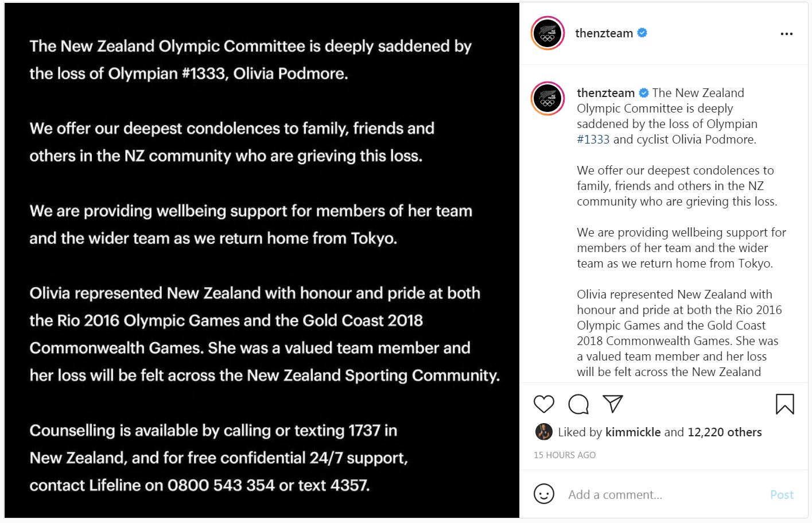Click the 15 hours ago timestamp

pos(565,455)
